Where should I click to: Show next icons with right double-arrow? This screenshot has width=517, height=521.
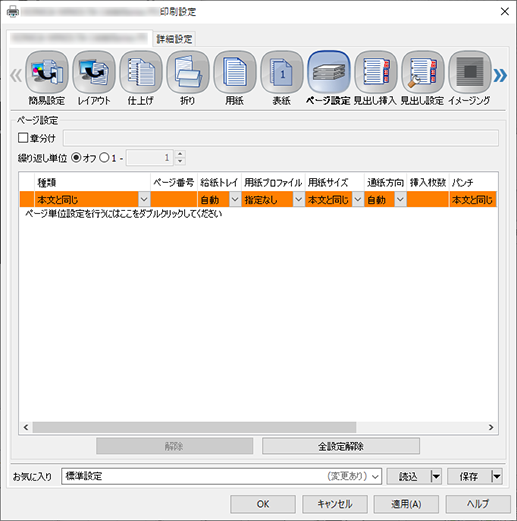click(500, 75)
